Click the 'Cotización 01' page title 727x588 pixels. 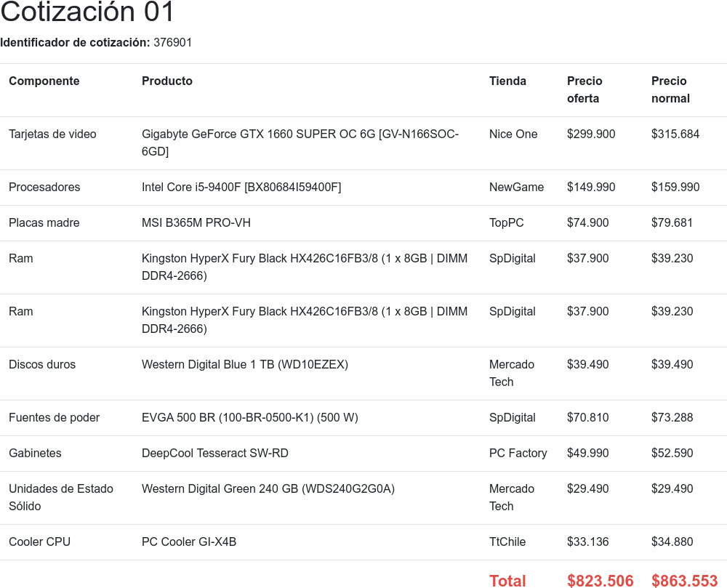tap(87, 12)
